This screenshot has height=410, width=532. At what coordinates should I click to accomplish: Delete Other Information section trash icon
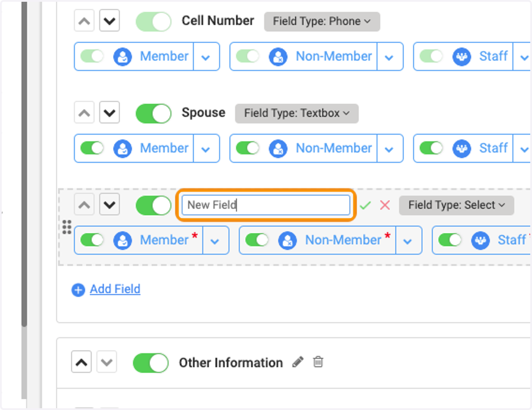pos(318,362)
